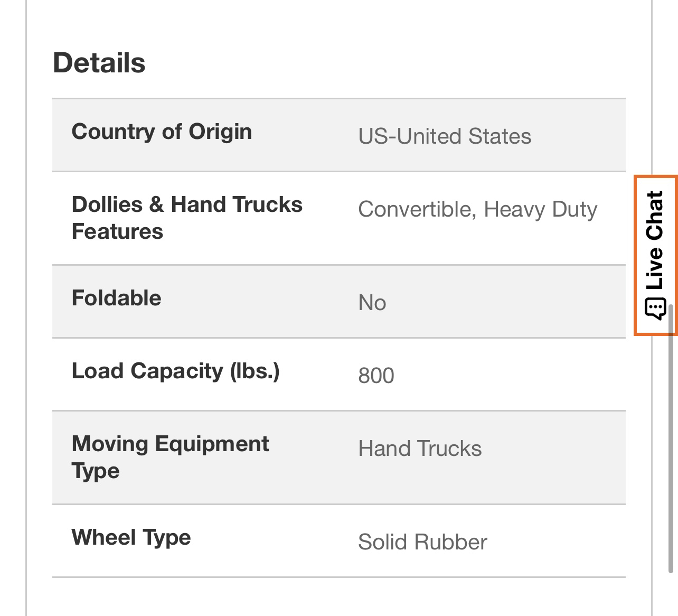678x616 pixels.
Task: Select the word "Convertible" in the features value
Action: coord(417,209)
